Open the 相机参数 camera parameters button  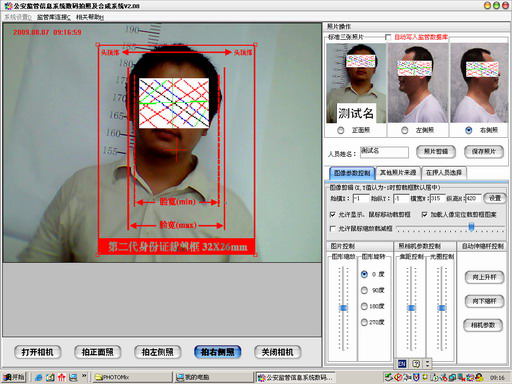tap(483, 325)
